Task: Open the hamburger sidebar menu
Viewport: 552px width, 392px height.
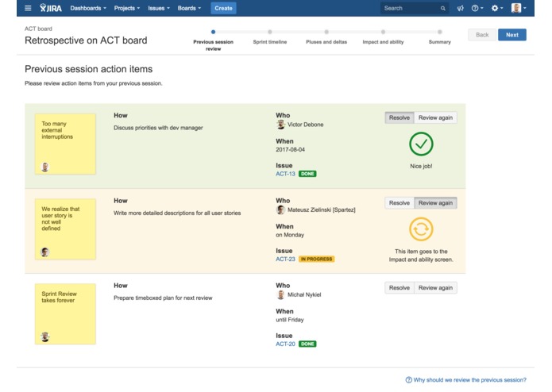Action: [28, 8]
